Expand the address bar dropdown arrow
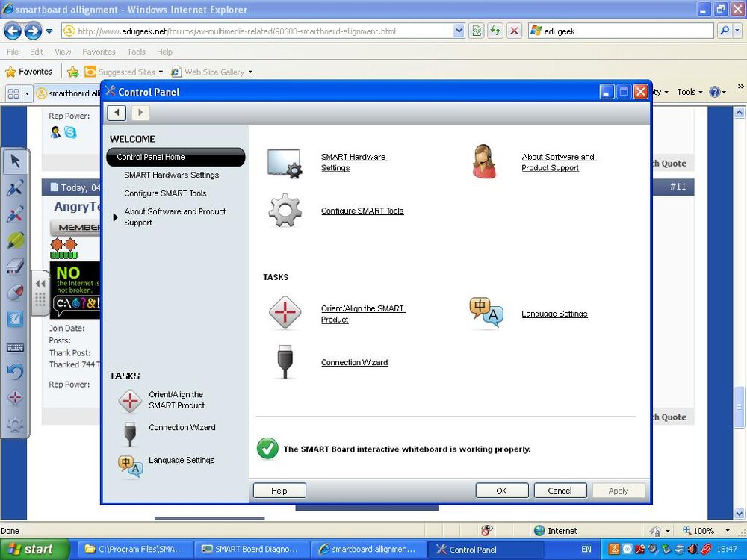This screenshot has width=747, height=560. 459,31
